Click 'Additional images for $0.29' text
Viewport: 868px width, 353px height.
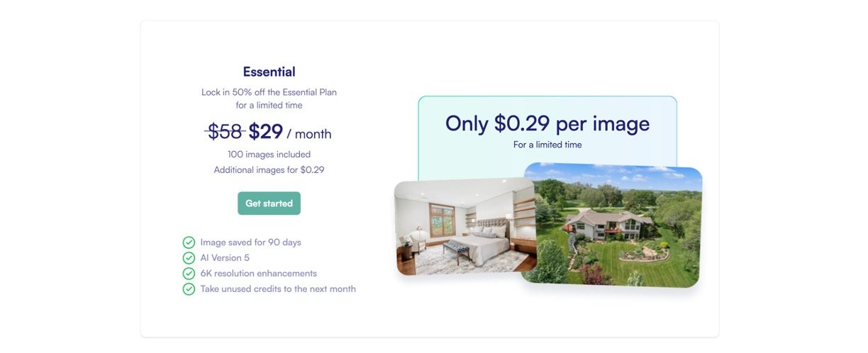(269, 170)
